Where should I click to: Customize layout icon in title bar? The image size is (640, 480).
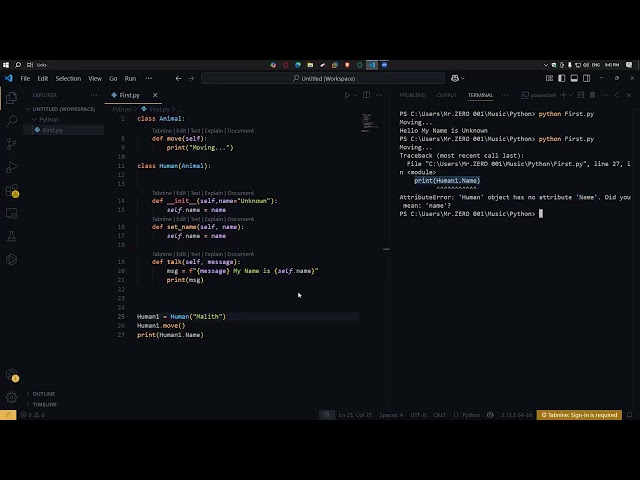pyautogui.click(x=549, y=78)
